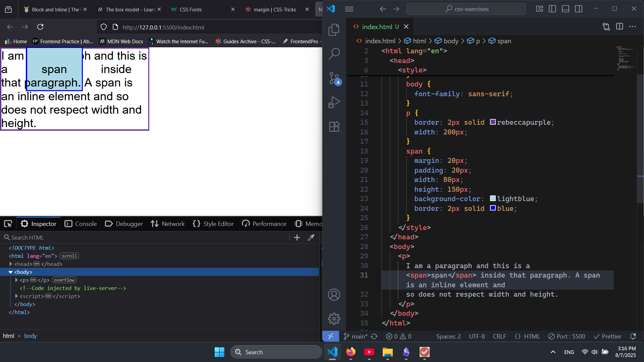Open the tracking protection shield icon
The image size is (644, 362).
coord(104,27)
